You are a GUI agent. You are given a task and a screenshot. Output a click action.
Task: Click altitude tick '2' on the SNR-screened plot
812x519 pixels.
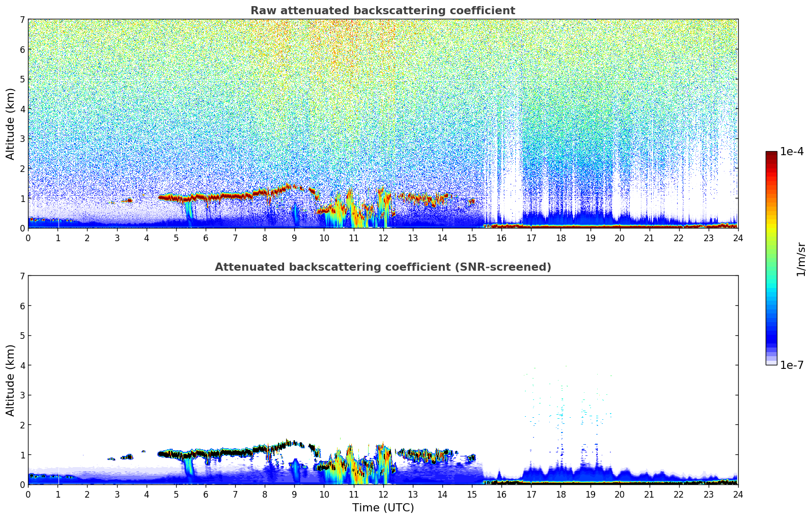point(22,425)
